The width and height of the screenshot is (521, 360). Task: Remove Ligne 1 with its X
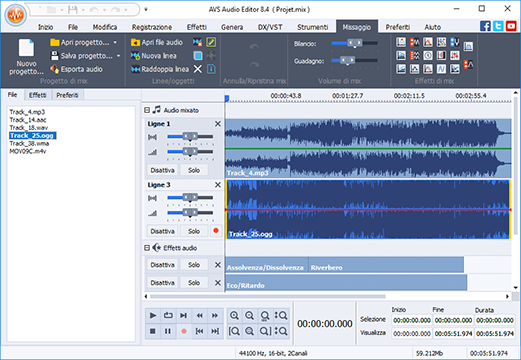pyautogui.click(x=218, y=124)
